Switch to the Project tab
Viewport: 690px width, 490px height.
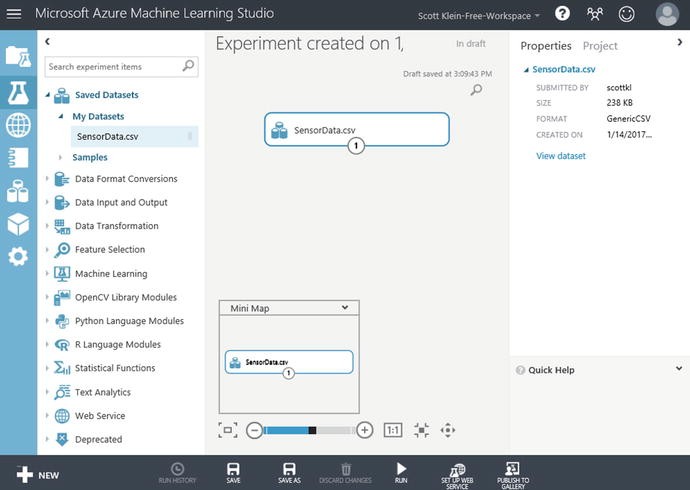600,46
